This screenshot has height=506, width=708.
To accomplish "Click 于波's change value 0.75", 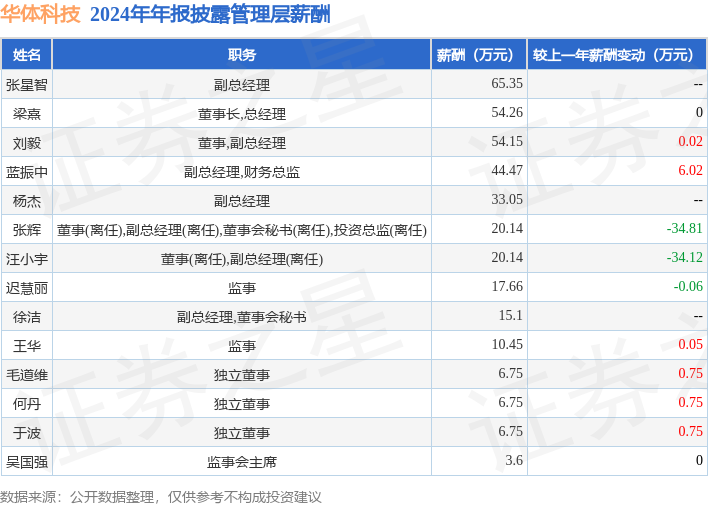I will pos(690,431).
